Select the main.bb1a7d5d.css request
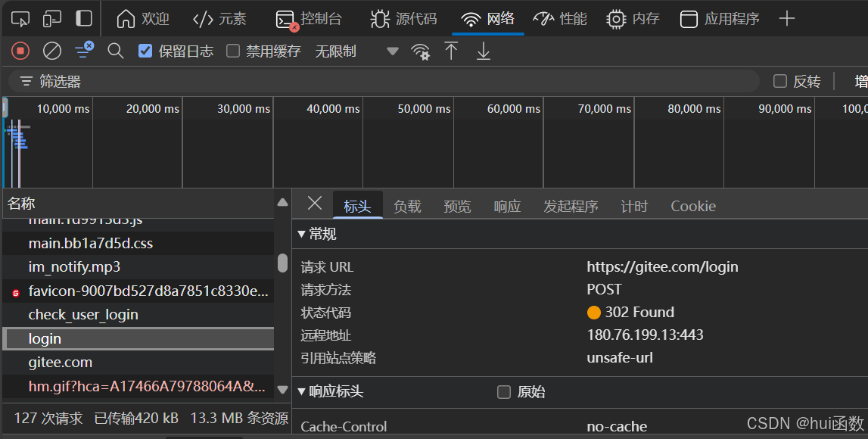868x439 pixels. (138, 243)
